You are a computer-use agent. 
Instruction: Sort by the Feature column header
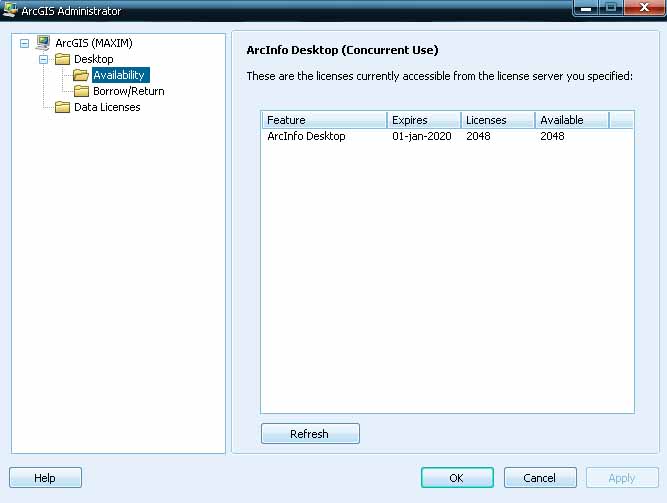click(324, 120)
